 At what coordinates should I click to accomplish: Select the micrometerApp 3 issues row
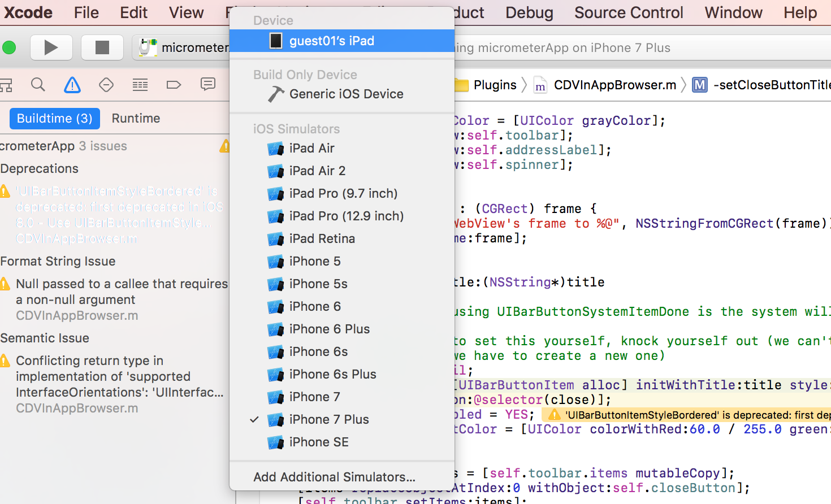click(x=114, y=146)
